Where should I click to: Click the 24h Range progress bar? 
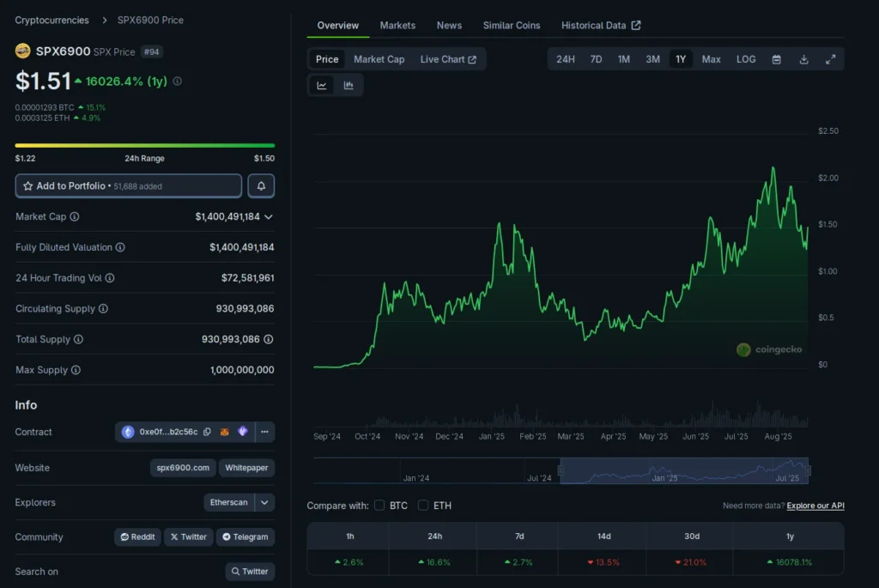point(144,145)
